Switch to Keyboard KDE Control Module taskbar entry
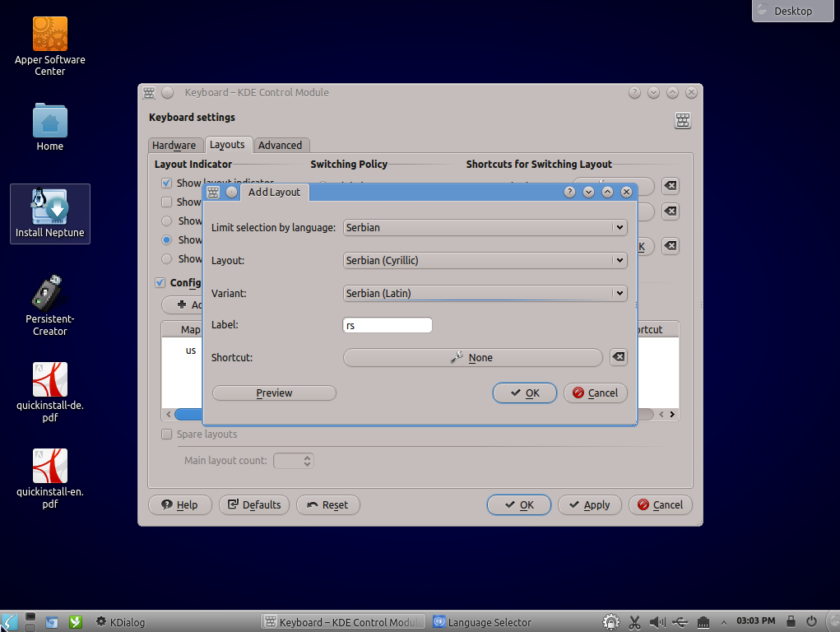The image size is (840, 632). click(x=343, y=622)
